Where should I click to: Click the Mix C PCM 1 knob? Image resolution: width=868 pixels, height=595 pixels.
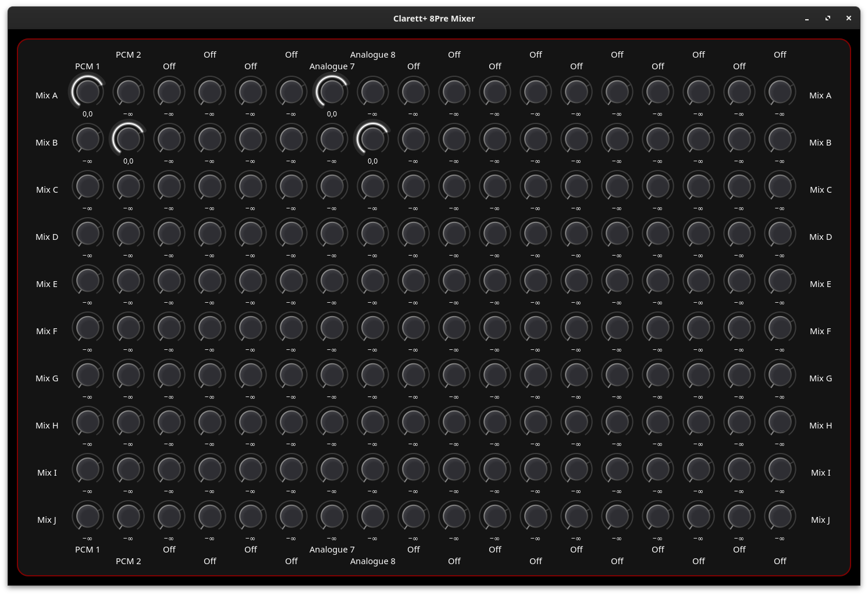[87, 186]
